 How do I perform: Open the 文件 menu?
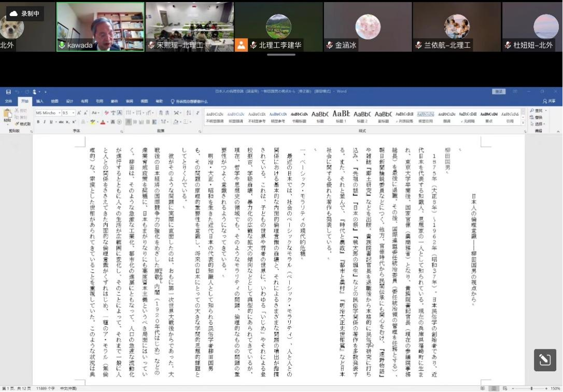click(x=9, y=101)
